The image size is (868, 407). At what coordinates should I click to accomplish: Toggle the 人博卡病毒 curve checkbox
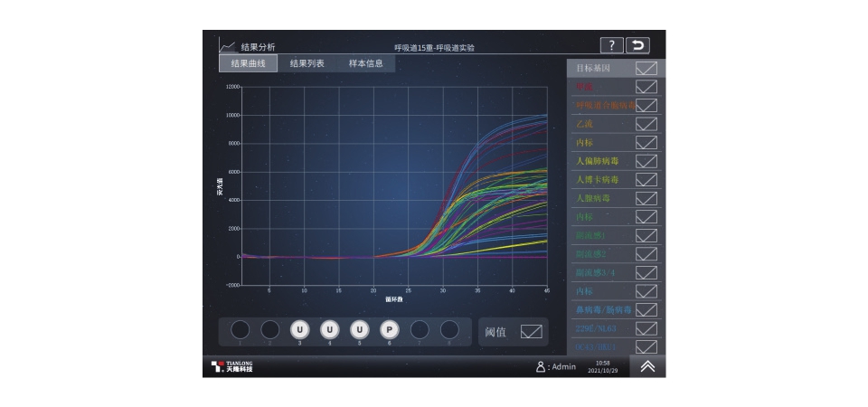[646, 180]
